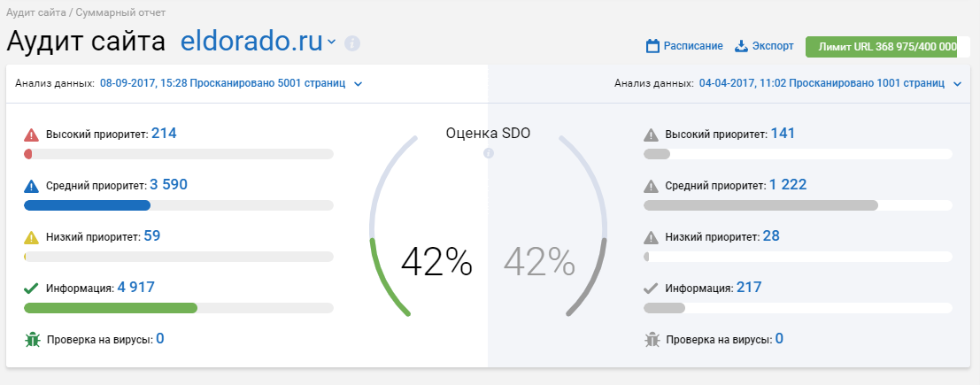This screenshot has height=385, width=980.
Task: Open the Расписание schedule link
Action: click(693, 46)
